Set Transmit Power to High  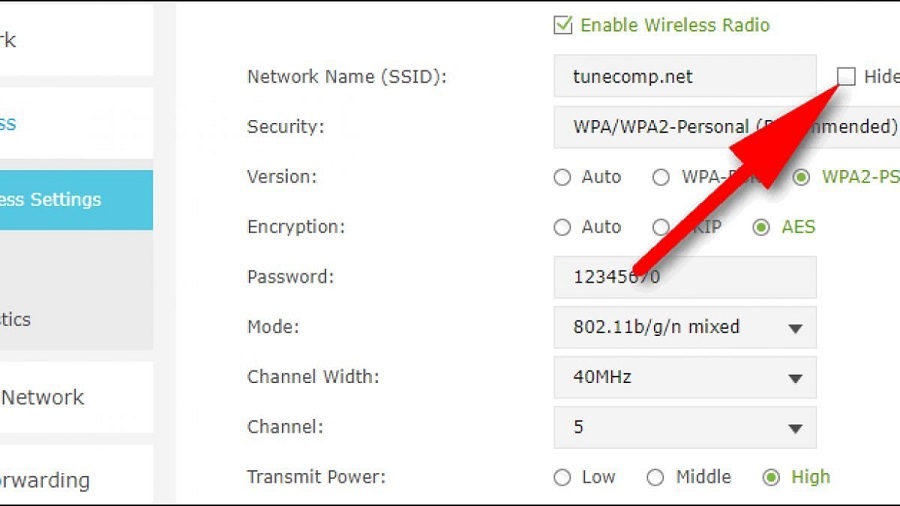coord(771,477)
